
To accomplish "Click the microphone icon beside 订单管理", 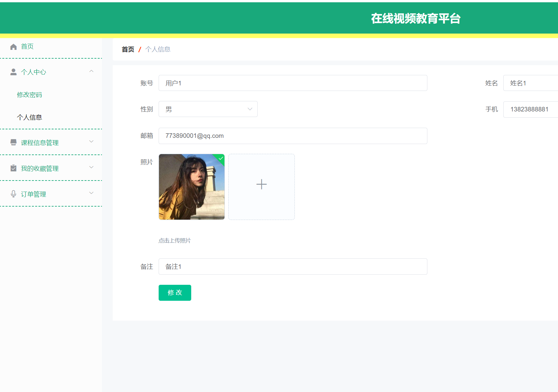I will point(13,194).
